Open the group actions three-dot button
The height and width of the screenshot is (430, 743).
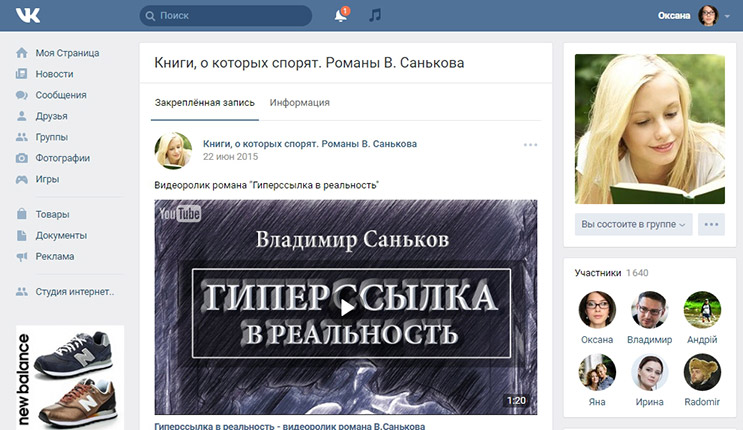pos(711,224)
